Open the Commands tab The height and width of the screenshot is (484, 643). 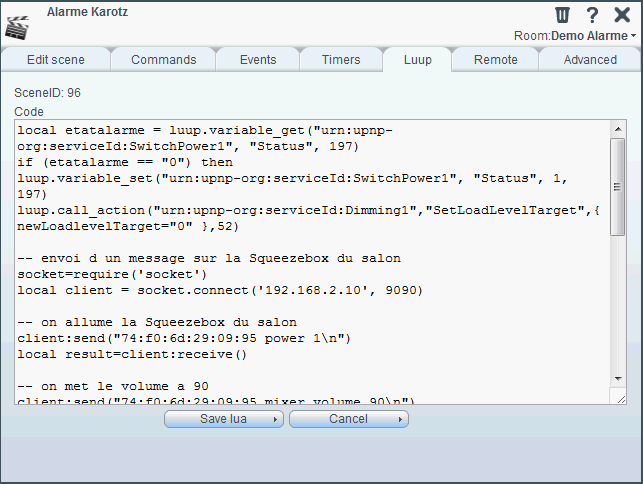(x=164, y=60)
